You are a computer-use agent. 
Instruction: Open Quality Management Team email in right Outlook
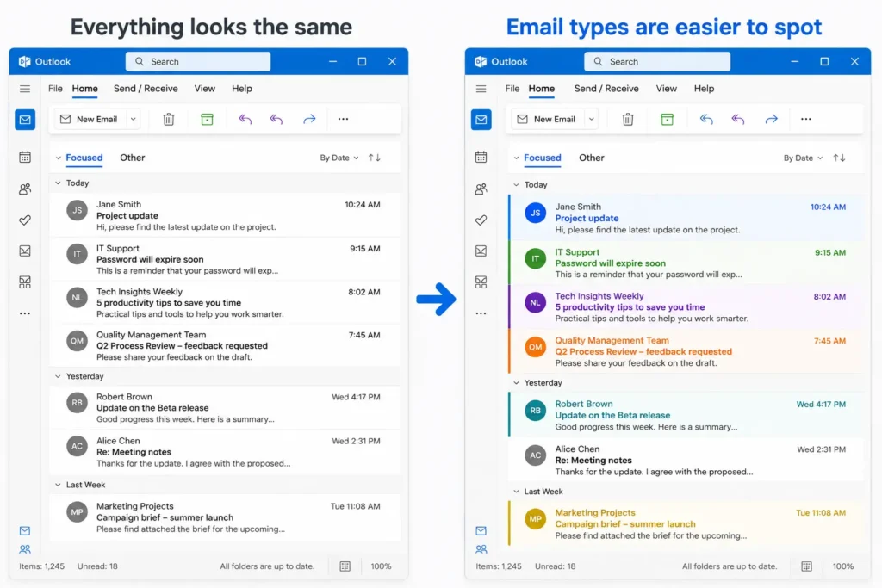686,351
